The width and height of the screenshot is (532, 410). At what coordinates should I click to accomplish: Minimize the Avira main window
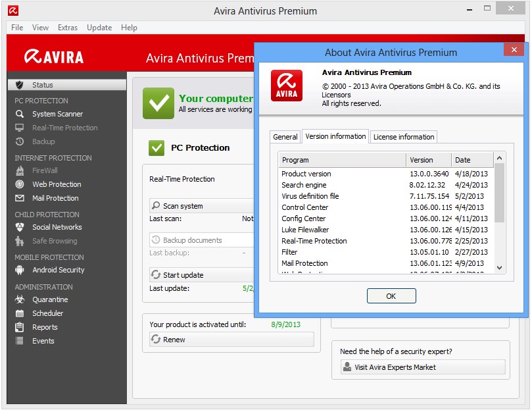(x=470, y=9)
